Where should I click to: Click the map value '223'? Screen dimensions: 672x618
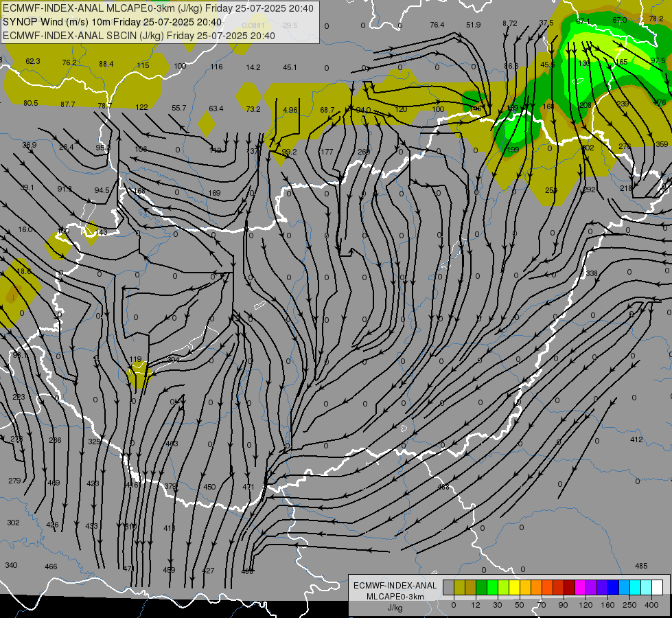(19, 397)
